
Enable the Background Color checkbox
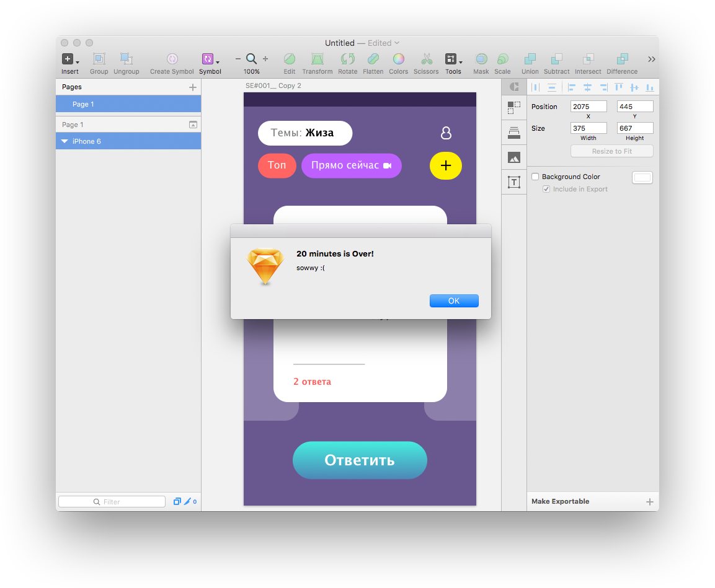(535, 176)
